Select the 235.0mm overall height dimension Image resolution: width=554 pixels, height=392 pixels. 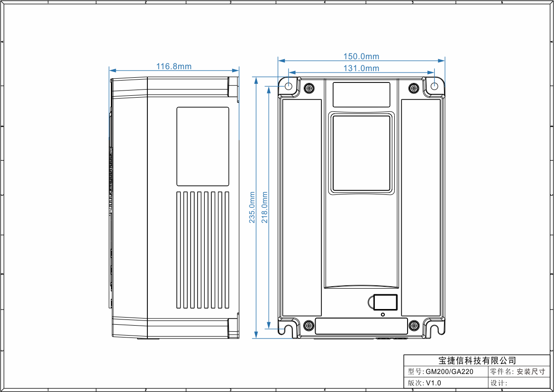pyautogui.click(x=252, y=207)
